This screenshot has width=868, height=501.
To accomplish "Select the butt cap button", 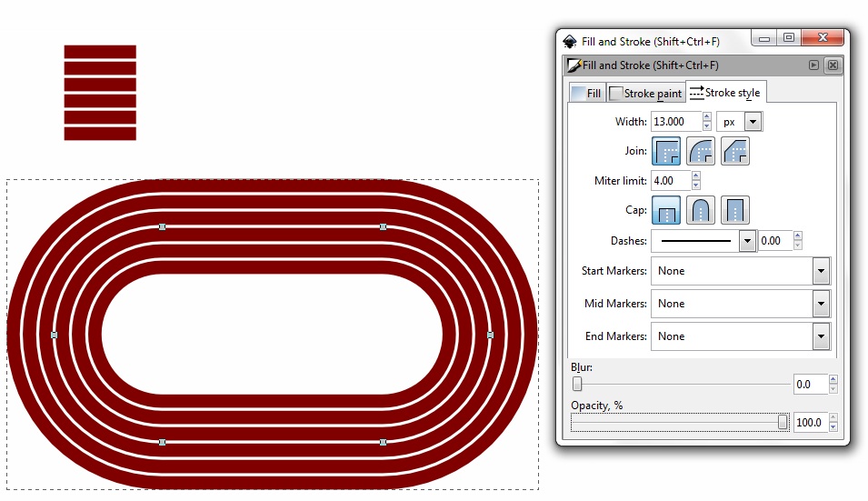I will [x=666, y=210].
